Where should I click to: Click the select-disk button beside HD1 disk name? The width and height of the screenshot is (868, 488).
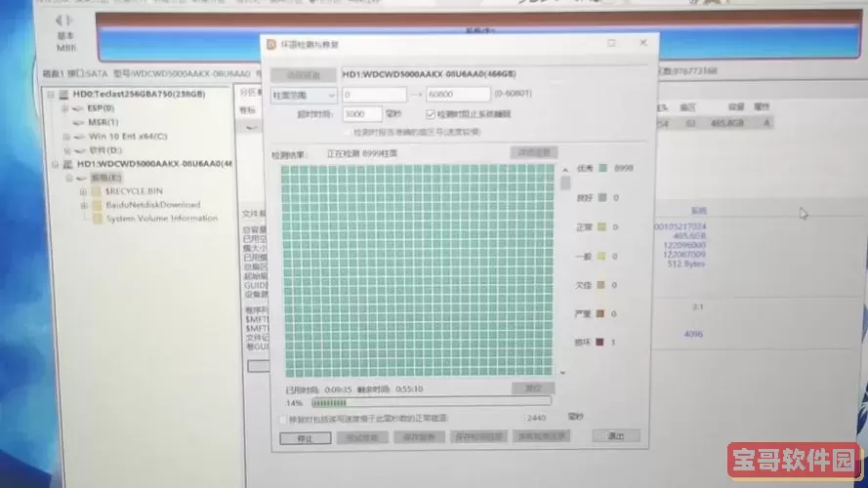point(304,75)
